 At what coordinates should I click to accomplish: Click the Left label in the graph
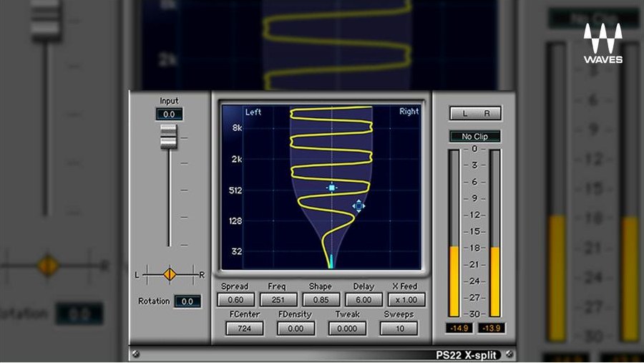[x=253, y=112]
